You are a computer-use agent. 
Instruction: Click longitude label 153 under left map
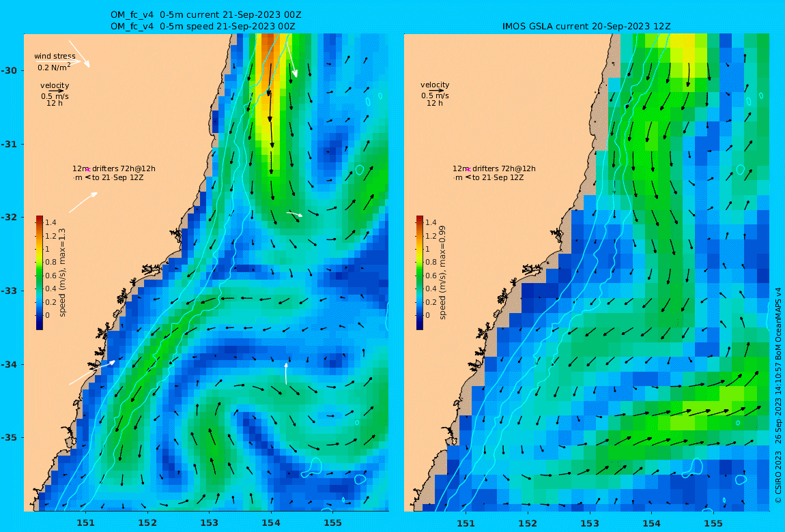coord(210,523)
